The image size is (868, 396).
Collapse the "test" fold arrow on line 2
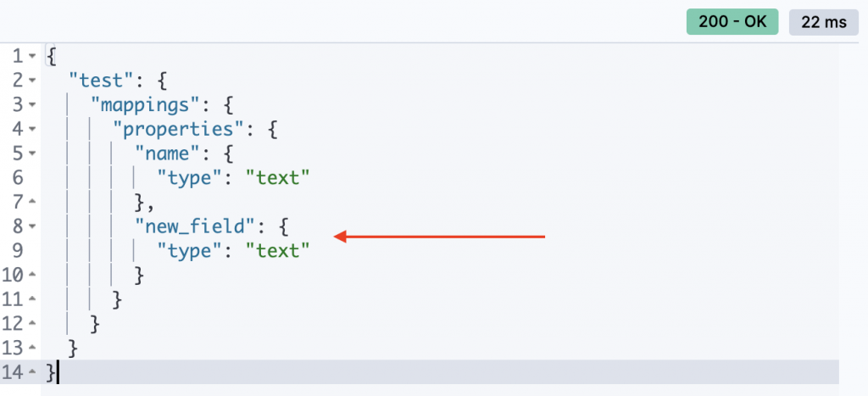coord(32,81)
